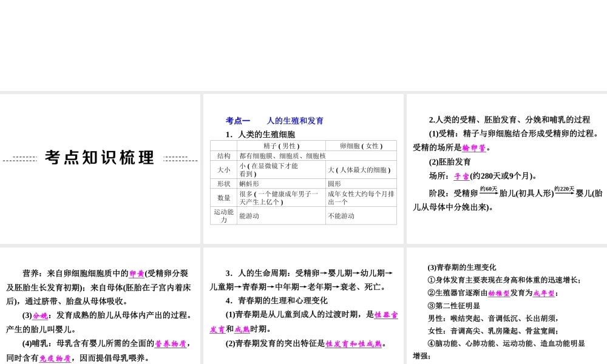This screenshot has height=364, width=607.
Task: Click the pink answer 成熟 before 时期
Action: coord(242,329)
